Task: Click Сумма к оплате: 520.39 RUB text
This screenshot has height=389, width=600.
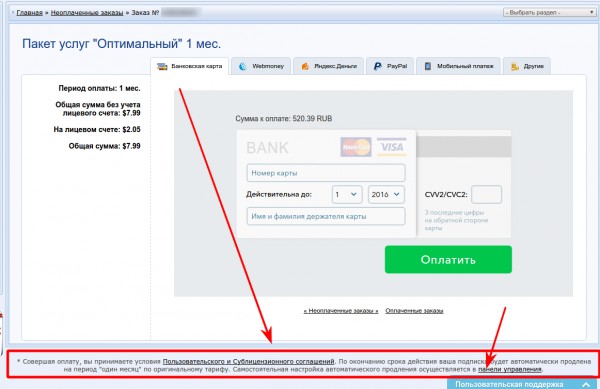Action: pyautogui.click(x=284, y=119)
